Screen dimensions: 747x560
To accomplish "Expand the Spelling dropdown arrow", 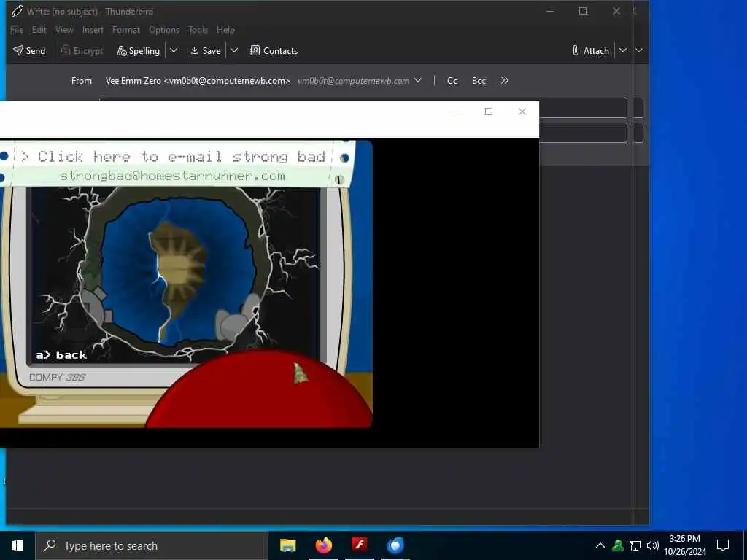I will (174, 50).
